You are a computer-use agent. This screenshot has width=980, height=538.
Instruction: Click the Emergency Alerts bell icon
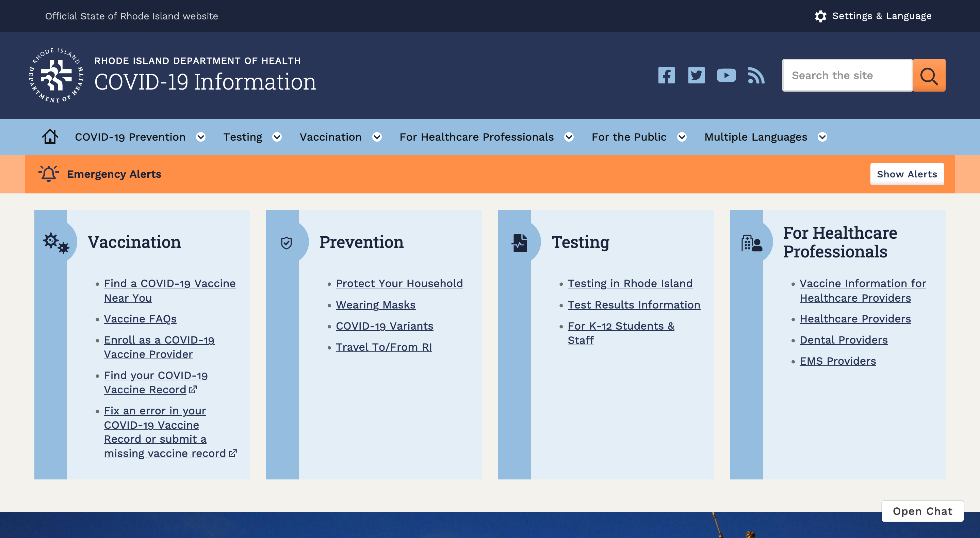[49, 174]
